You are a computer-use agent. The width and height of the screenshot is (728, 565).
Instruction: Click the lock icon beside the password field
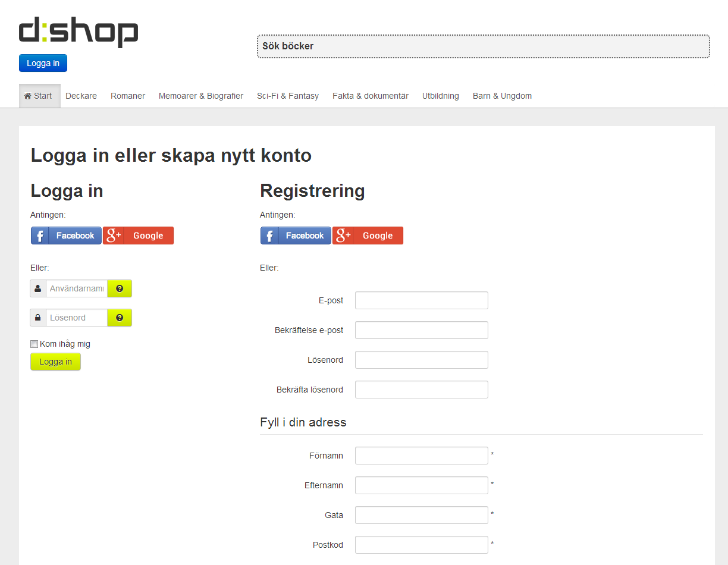pos(38,318)
